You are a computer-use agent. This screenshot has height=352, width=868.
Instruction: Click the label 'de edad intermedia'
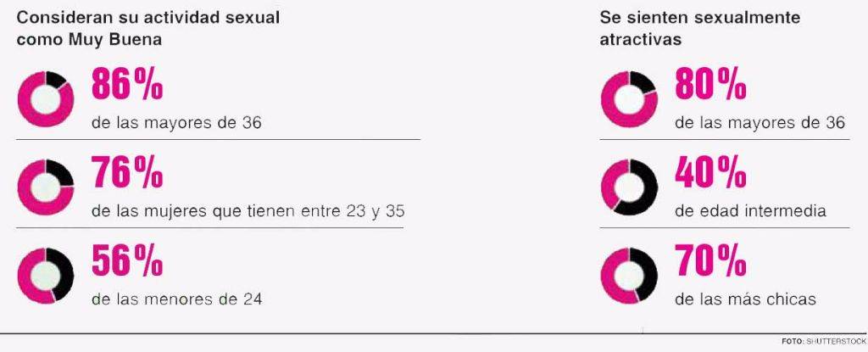pos(751,211)
